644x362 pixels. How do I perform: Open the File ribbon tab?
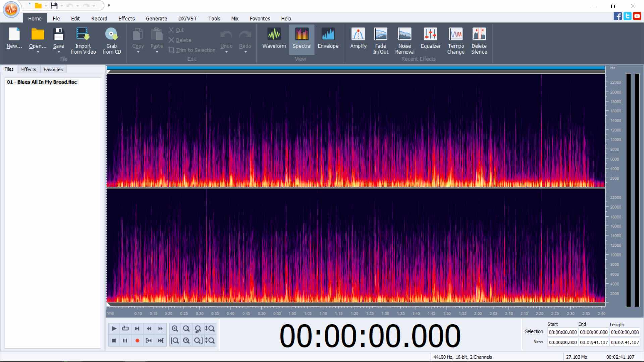(x=56, y=18)
